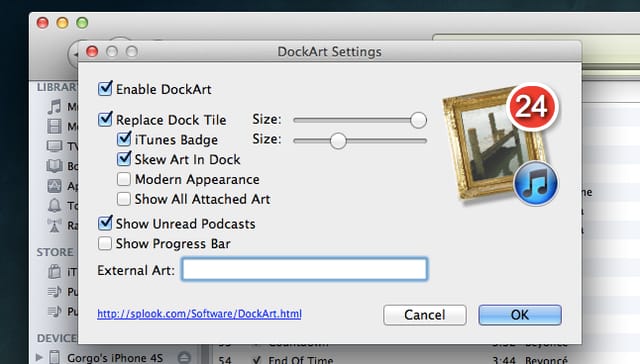This screenshot has width=640, height=364.
Task: Toggle the iTunes Badge checkbox
Action: [124, 139]
